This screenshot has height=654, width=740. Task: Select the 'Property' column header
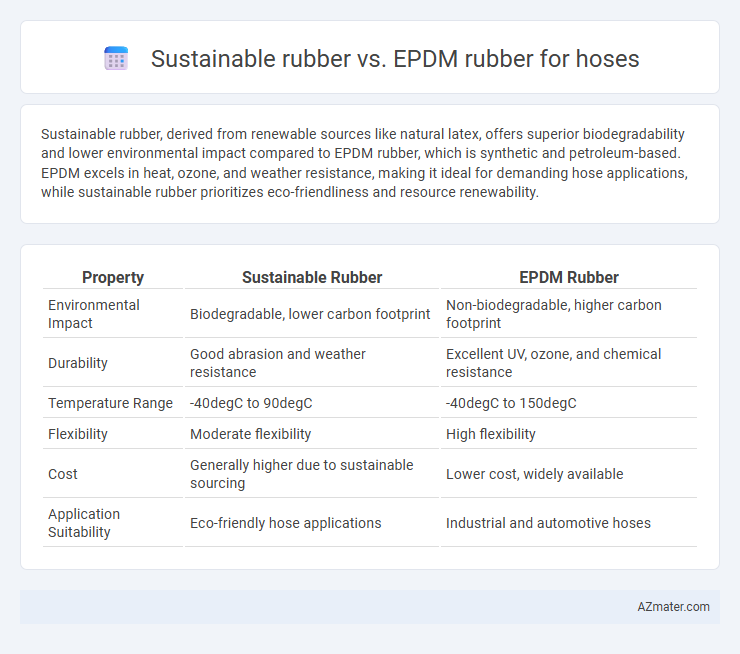tap(113, 277)
